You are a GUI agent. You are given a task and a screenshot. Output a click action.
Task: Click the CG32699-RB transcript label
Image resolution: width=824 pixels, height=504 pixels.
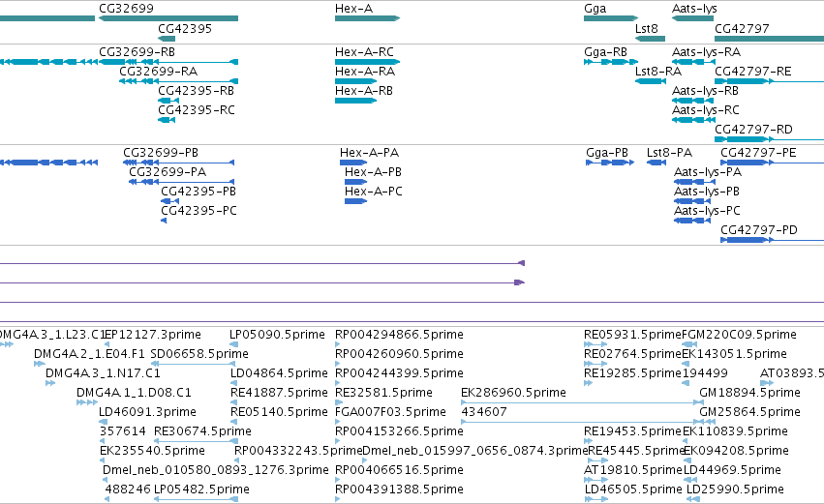tap(137, 52)
